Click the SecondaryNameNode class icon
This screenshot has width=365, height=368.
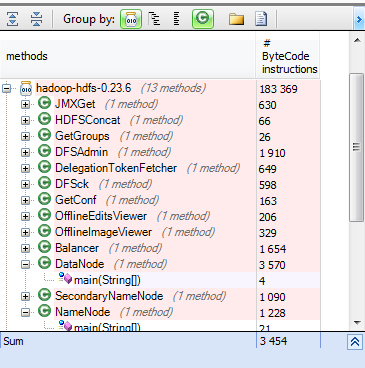point(44,295)
